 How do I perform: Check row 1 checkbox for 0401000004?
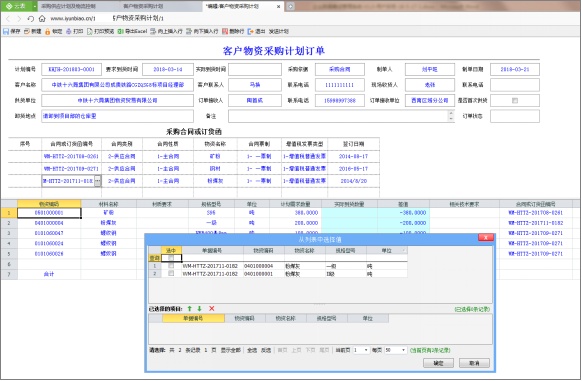click(171, 266)
